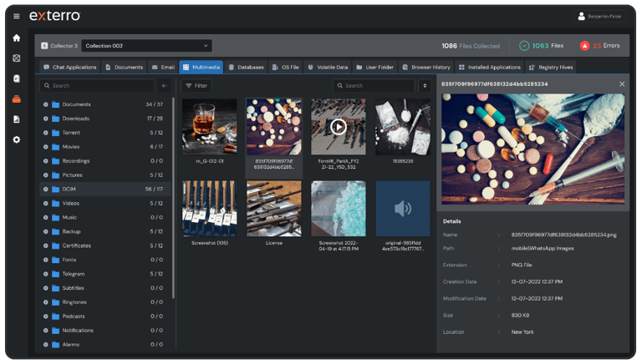Screen dimensions: 642x364
Task: Select the Multimedia tab
Action: (x=201, y=67)
